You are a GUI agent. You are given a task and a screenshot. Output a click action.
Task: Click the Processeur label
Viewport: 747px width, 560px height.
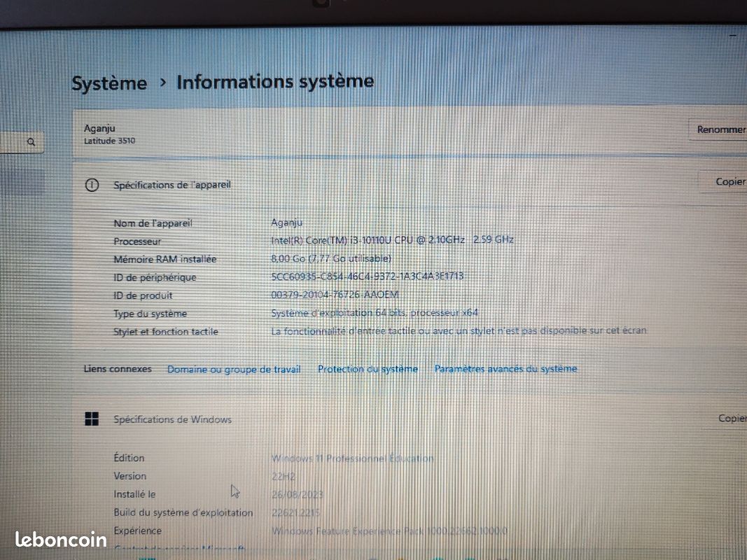tap(137, 241)
